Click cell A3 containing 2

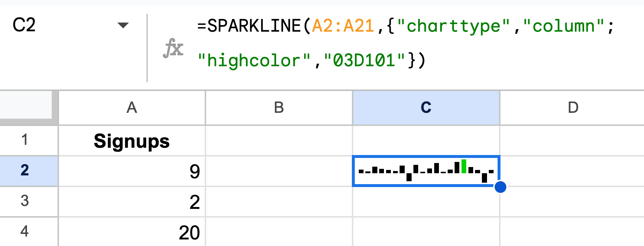click(x=132, y=202)
